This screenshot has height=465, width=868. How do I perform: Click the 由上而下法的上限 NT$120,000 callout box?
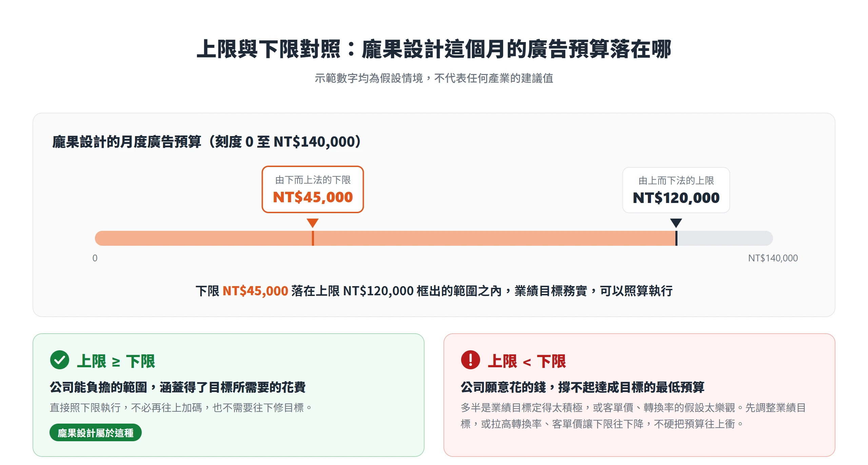pos(676,190)
